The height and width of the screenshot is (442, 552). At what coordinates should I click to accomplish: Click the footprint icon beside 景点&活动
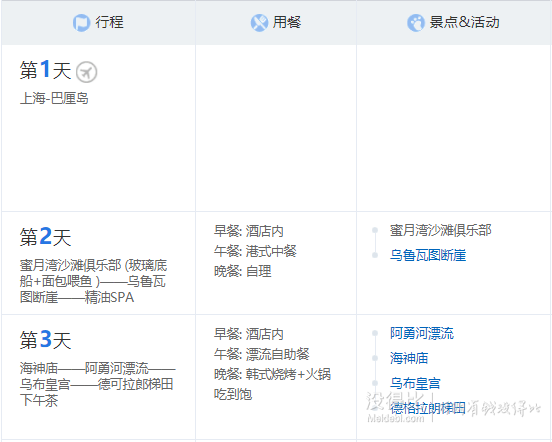point(416,23)
